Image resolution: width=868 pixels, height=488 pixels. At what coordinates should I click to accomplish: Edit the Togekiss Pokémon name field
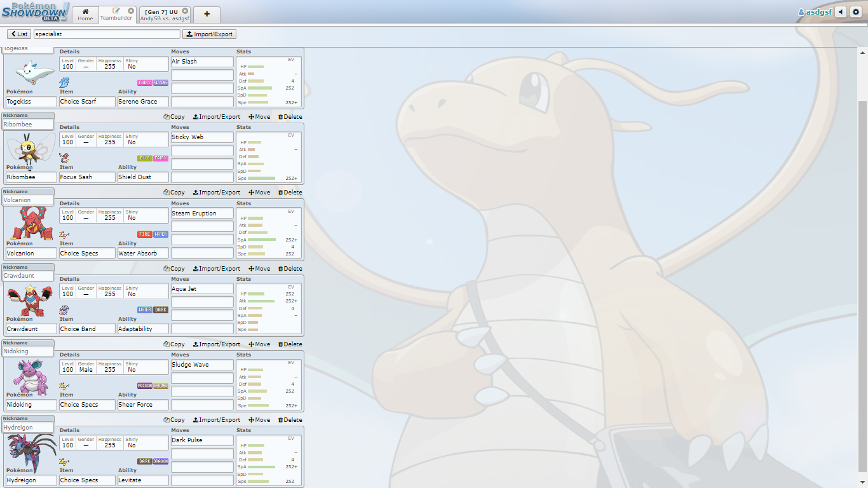(x=31, y=102)
